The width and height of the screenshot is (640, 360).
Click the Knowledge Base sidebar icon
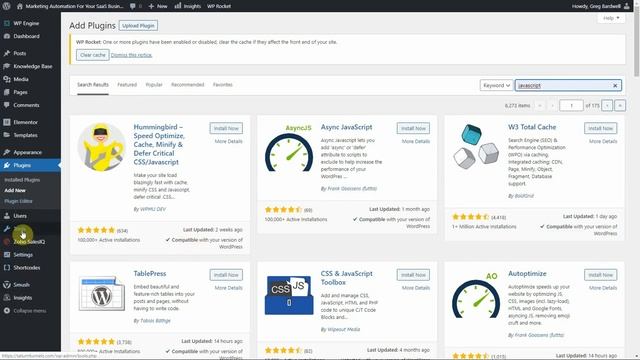pyautogui.click(x=7, y=66)
